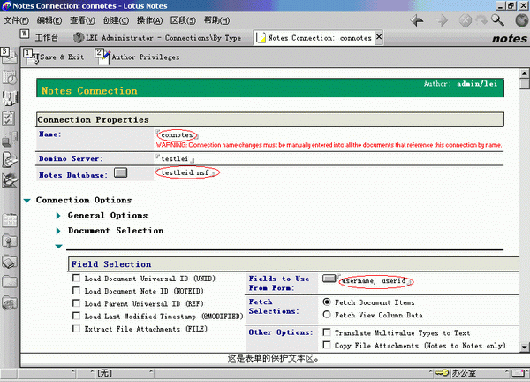Close the Notes Connection tab
This screenshot has width=530, height=382.
379,37
